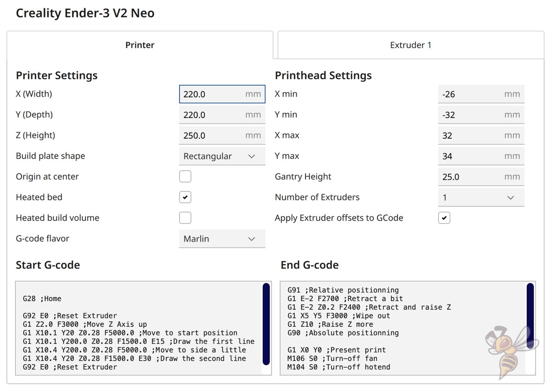Open the G-code flavor dropdown

click(x=222, y=238)
